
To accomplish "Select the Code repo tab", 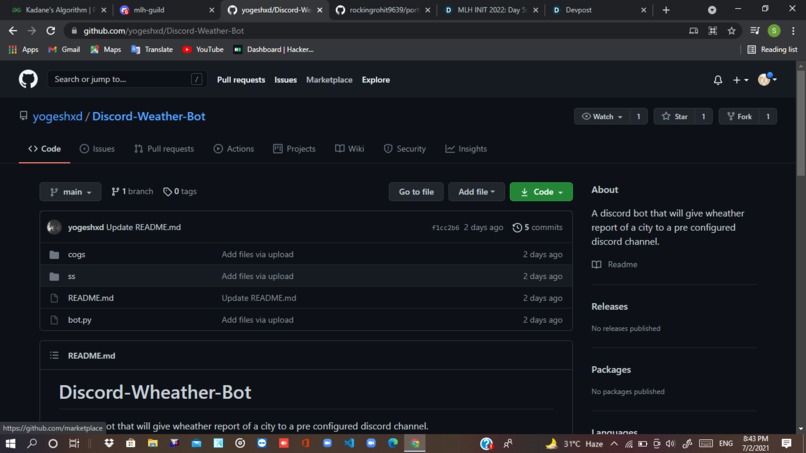I will point(44,149).
